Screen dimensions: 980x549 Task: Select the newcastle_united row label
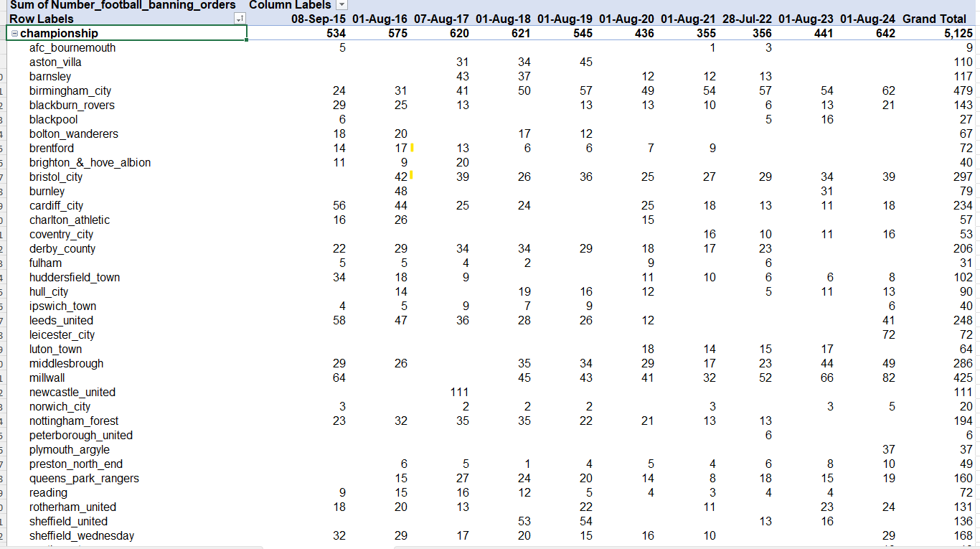point(72,393)
